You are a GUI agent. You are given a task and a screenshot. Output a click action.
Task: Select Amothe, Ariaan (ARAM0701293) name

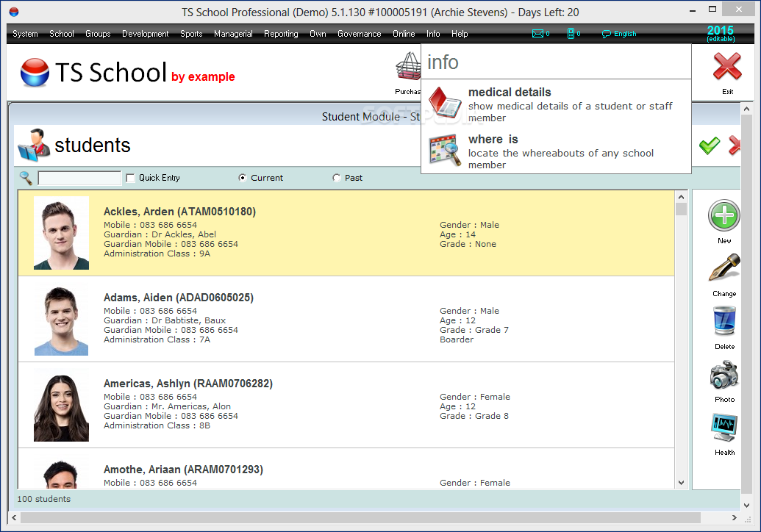[183, 469]
